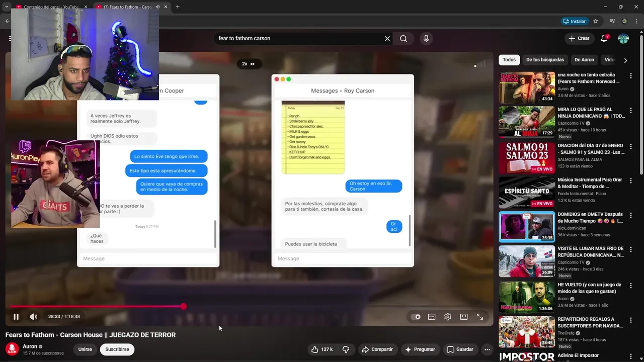
Task: Open options for VISITÉ EL LUGAR MÁS FRÍO video
Action: [631, 249]
